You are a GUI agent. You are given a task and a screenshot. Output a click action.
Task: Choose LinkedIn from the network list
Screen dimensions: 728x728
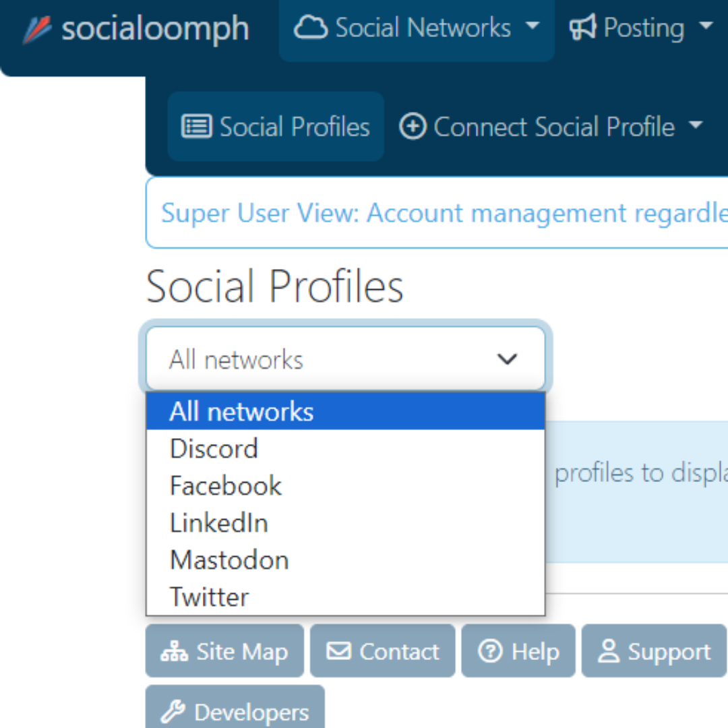tap(345, 523)
